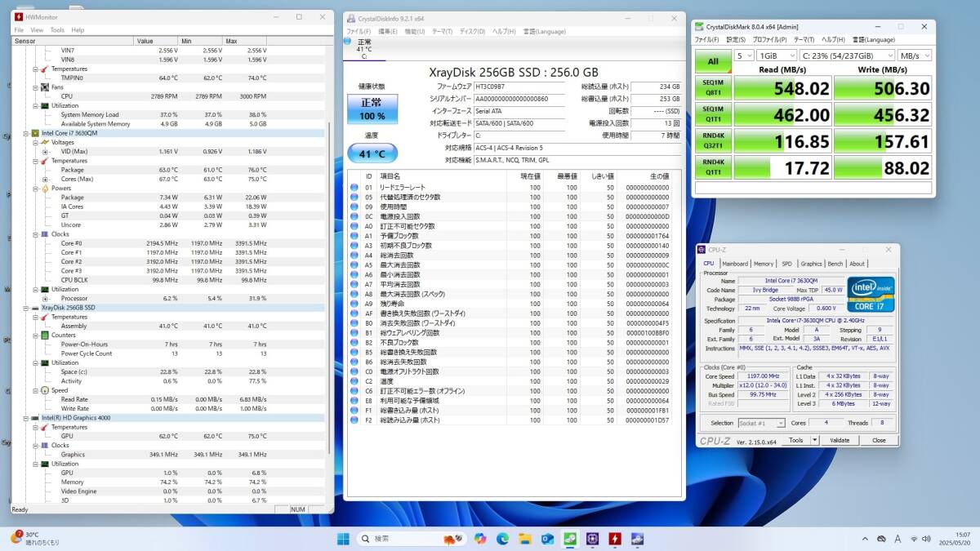This screenshot has width=980, height=551.
Task: Click the Powers flame icon in HWMonitor
Action: click(x=44, y=189)
